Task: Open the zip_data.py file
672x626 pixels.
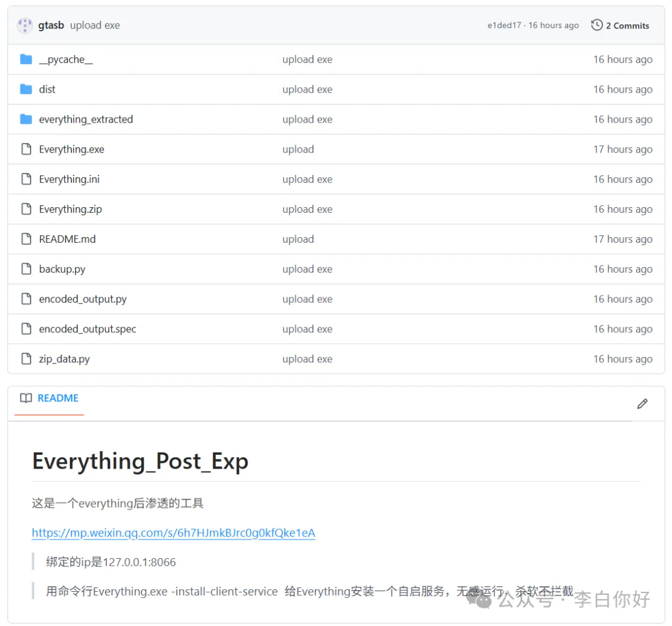Action: pyautogui.click(x=64, y=359)
